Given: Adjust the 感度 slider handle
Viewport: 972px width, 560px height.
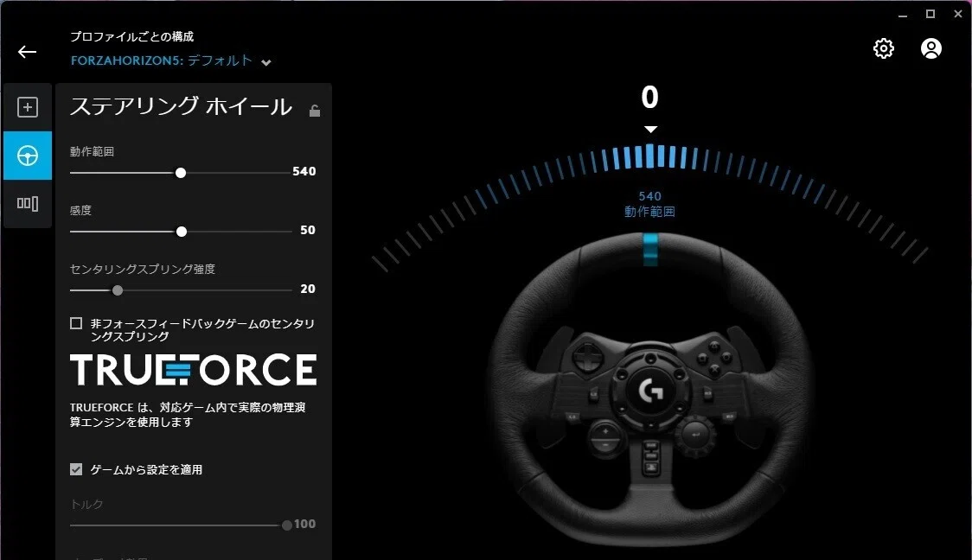Looking at the screenshot, I should pyautogui.click(x=181, y=232).
